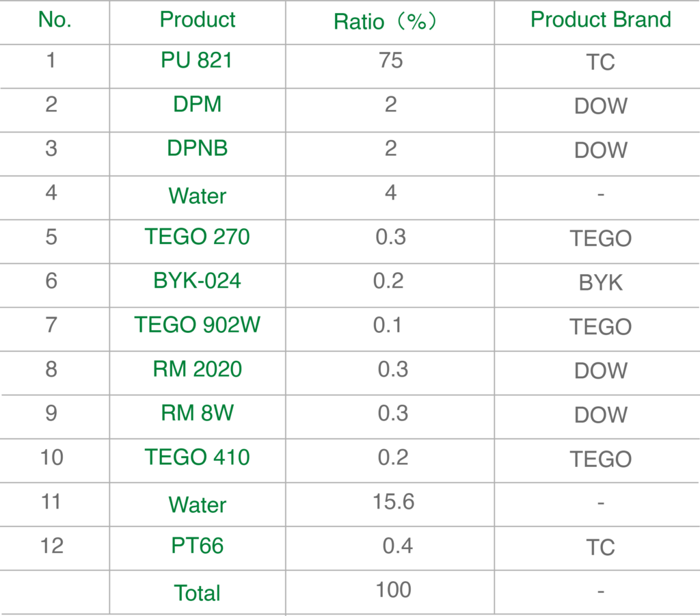Click row number 12 cell
This screenshot has width=700, height=616.
coord(51,546)
